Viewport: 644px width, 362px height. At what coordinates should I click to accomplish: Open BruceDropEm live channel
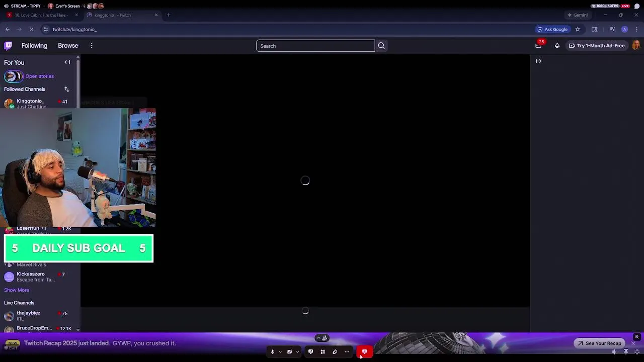pos(38,329)
